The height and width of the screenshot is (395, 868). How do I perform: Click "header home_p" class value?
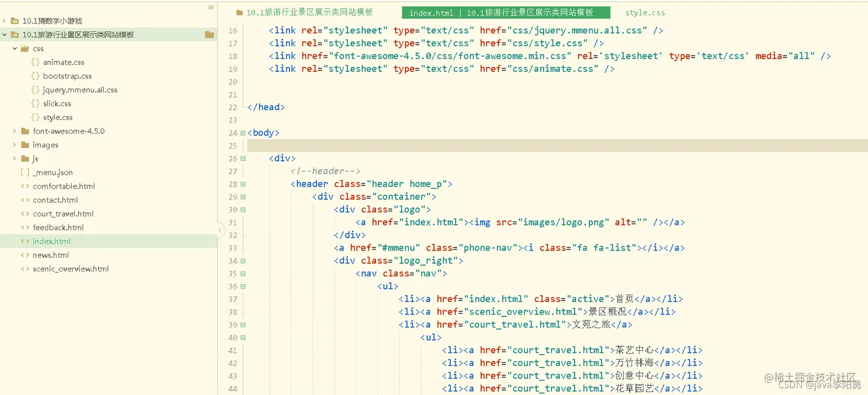coord(407,184)
